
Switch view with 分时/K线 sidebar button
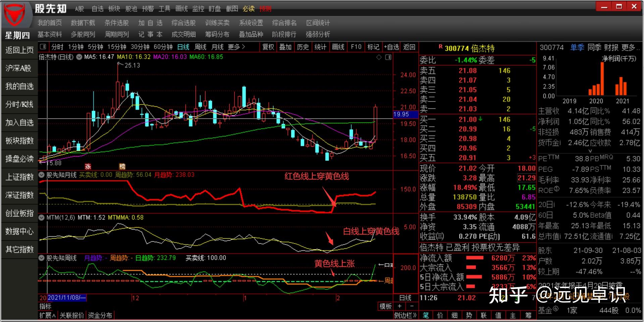[19, 104]
